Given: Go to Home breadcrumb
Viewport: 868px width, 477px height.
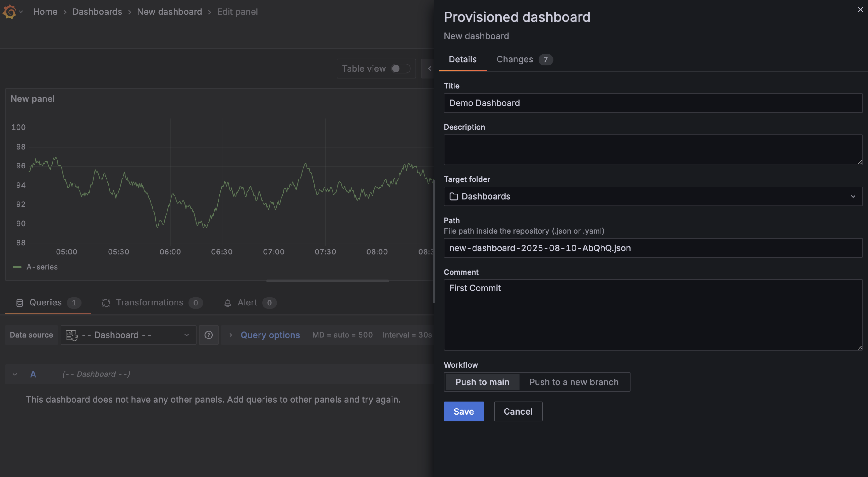Looking at the screenshot, I should (45, 12).
